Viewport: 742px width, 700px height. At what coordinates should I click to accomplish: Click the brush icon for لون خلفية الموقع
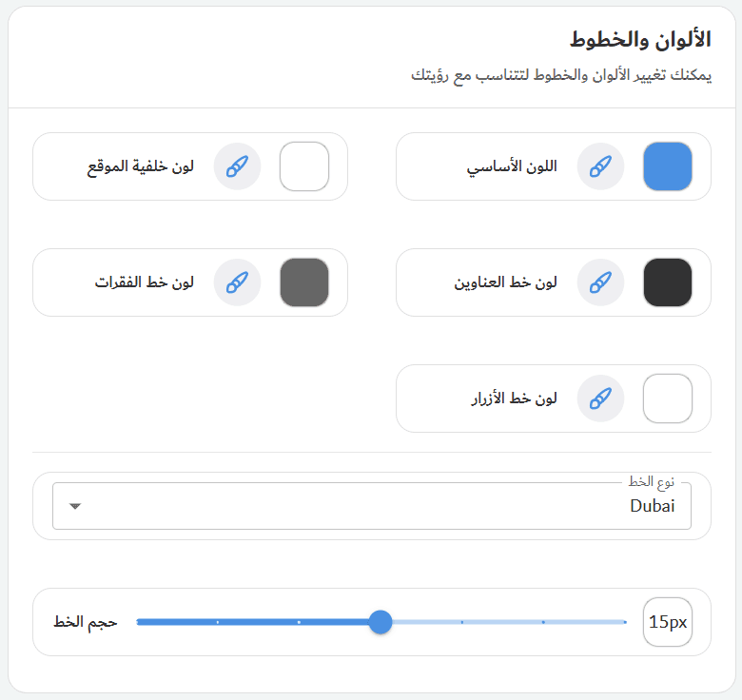[237, 166]
